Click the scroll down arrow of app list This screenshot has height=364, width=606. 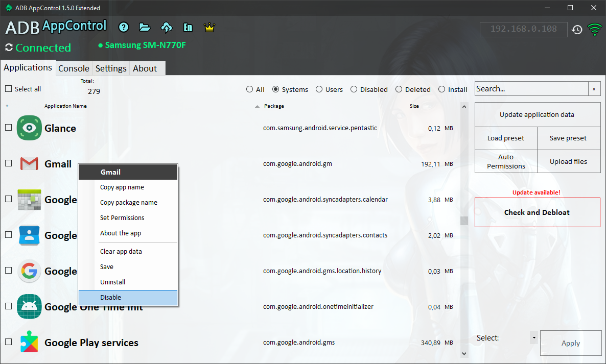click(x=464, y=354)
